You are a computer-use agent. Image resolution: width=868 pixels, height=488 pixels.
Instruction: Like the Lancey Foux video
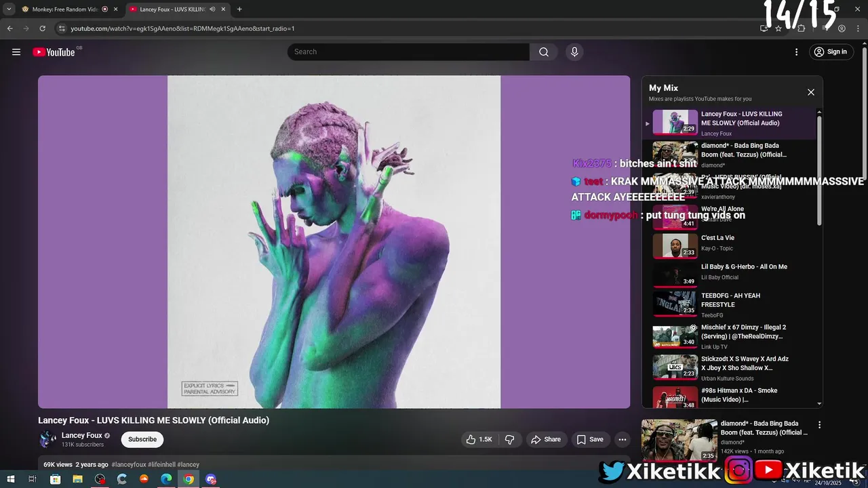click(x=479, y=439)
